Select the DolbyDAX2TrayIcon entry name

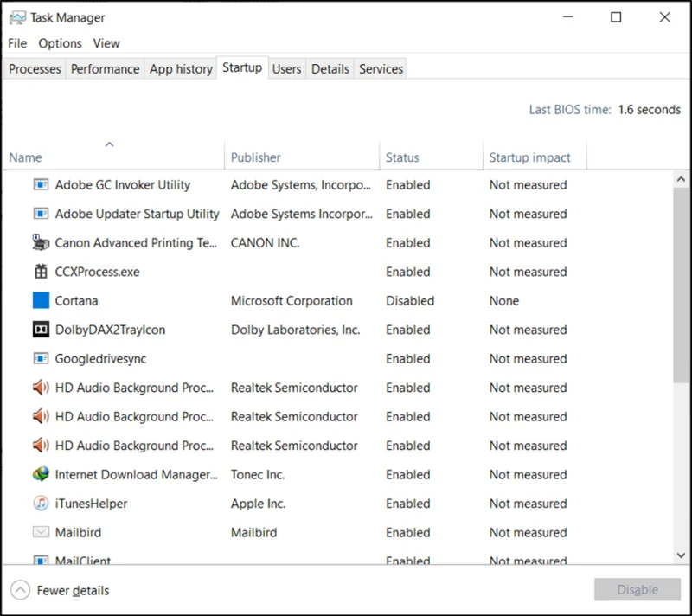pos(111,330)
